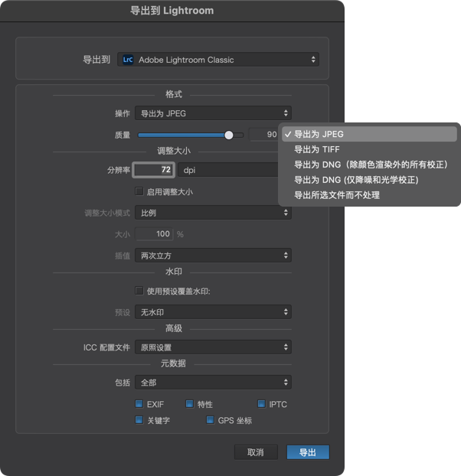461x476 pixels.
Task: Open the 调整大小模式 比例 dropdown
Action: (x=213, y=213)
